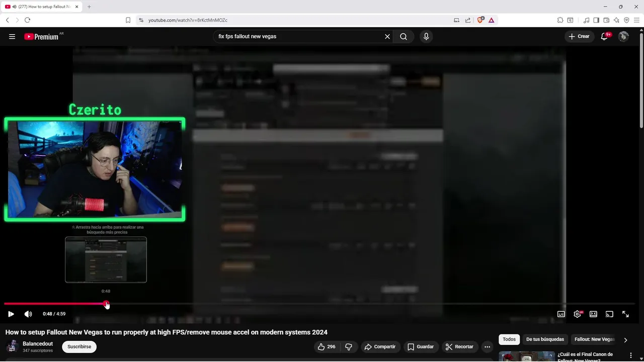The height and width of the screenshot is (362, 644).
Task: Open Brave Wayback/tab search icon
Action: click(x=570, y=20)
